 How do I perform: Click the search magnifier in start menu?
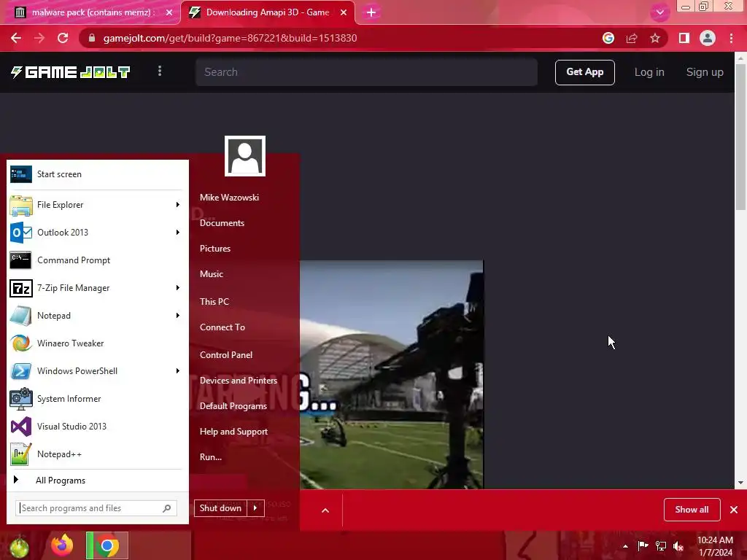(x=167, y=508)
